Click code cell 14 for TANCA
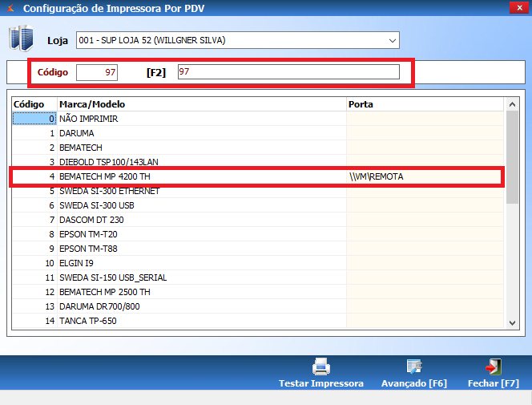This screenshot has width=532, height=405. [x=34, y=321]
